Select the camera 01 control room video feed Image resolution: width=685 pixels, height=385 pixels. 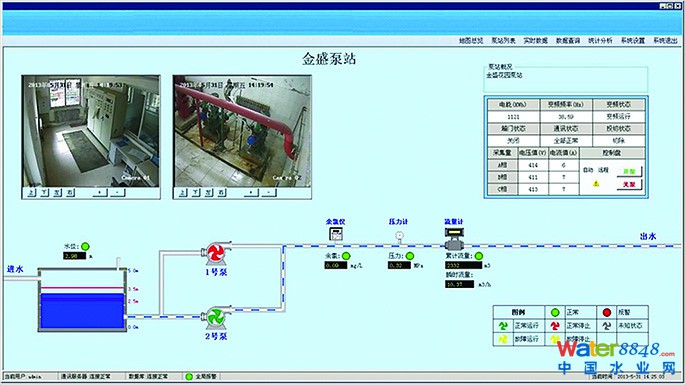point(91,131)
